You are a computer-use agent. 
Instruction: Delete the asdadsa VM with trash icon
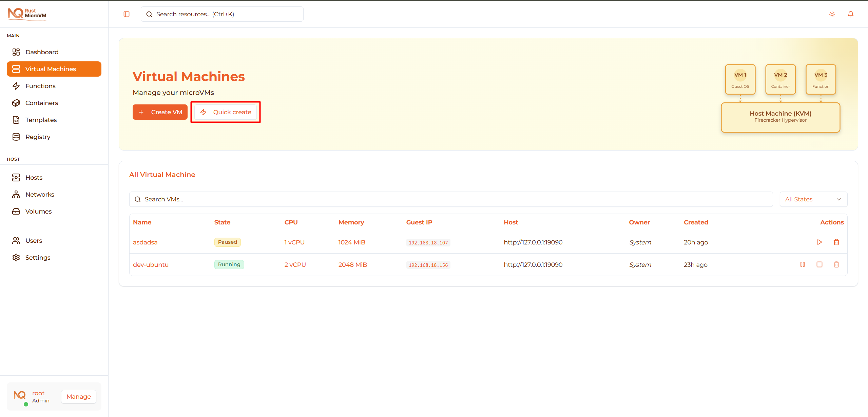[x=836, y=242]
